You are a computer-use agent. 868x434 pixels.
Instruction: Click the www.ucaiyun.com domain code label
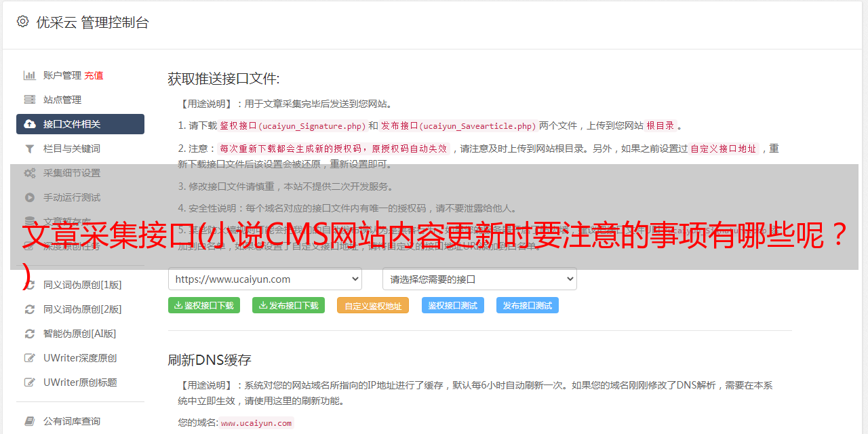click(x=256, y=423)
